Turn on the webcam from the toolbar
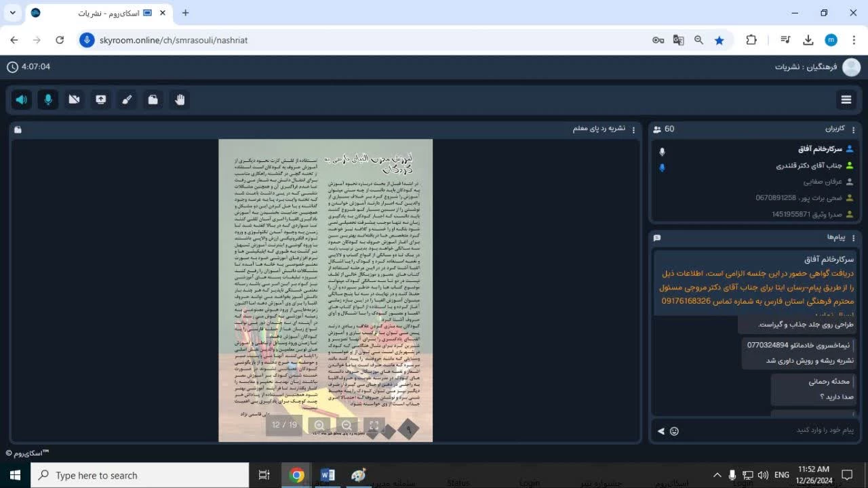The image size is (868, 488). click(x=74, y=100)
